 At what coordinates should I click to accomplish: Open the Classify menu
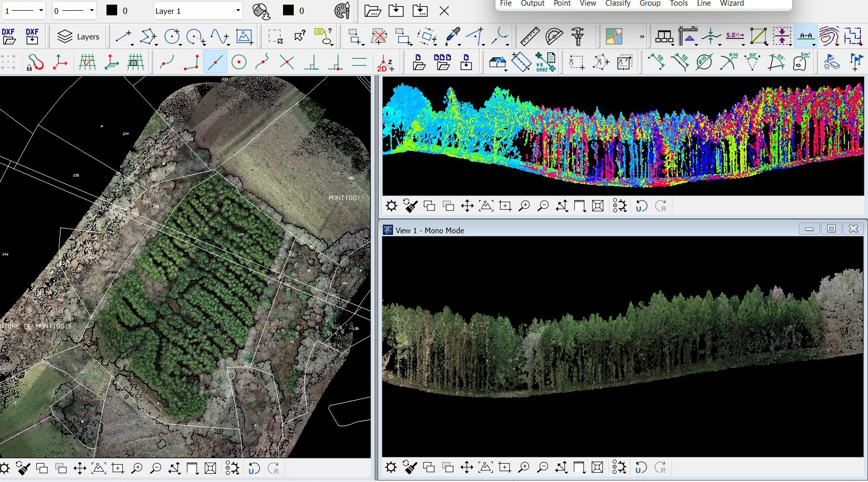[618, 4]
